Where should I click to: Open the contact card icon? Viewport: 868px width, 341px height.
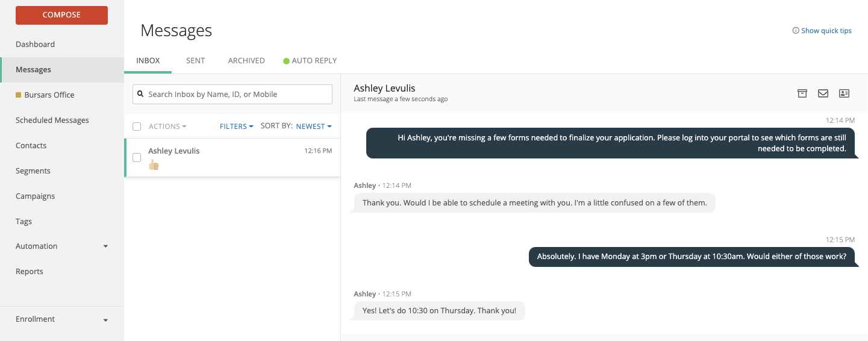coord(844,93)
